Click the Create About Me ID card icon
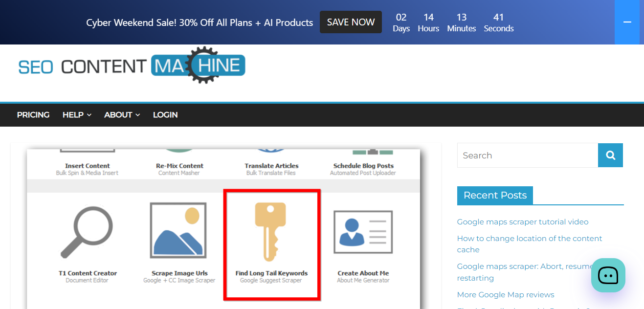This screenshot has width=644, height=309. [363, 231]
